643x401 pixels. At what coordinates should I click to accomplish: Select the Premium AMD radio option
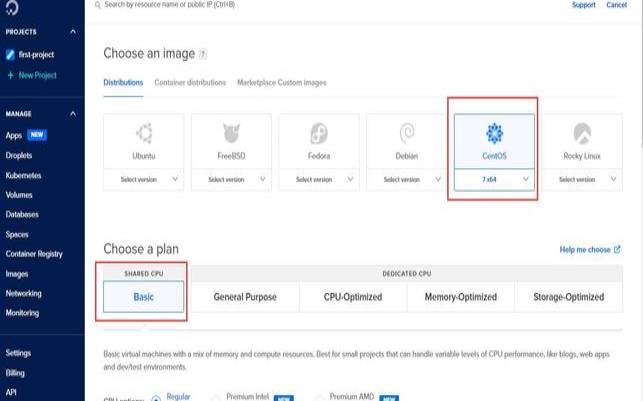click(319, 398)
